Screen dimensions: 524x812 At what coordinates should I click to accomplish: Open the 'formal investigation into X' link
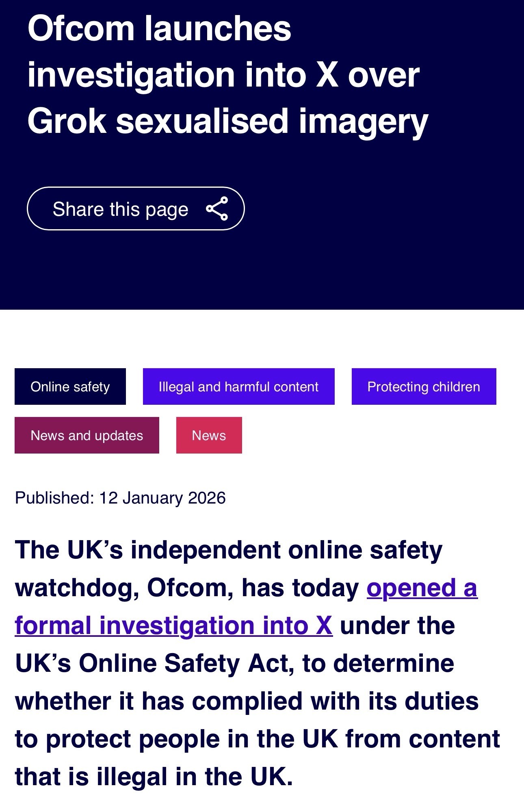point(174,625)
